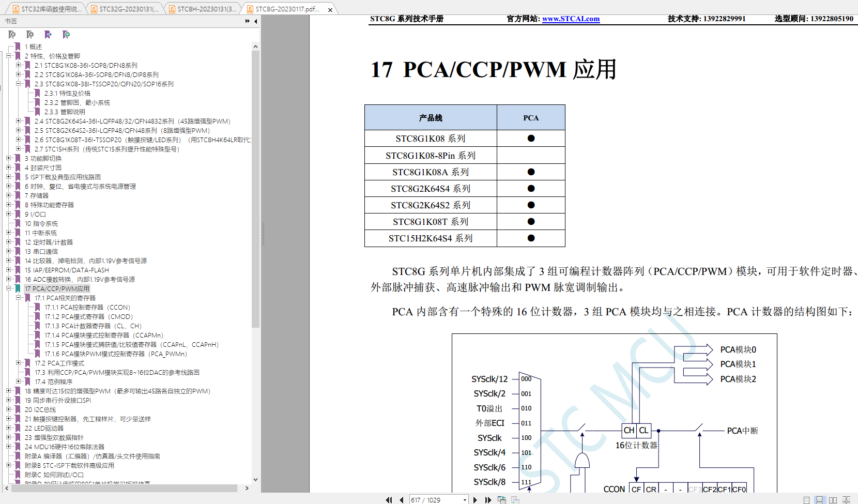This screenshot has height=504, width=858.
Task: Collapse 2.3 STC8G1K08-38I-TSSOP20 bookmark
Action: (18, 84)
